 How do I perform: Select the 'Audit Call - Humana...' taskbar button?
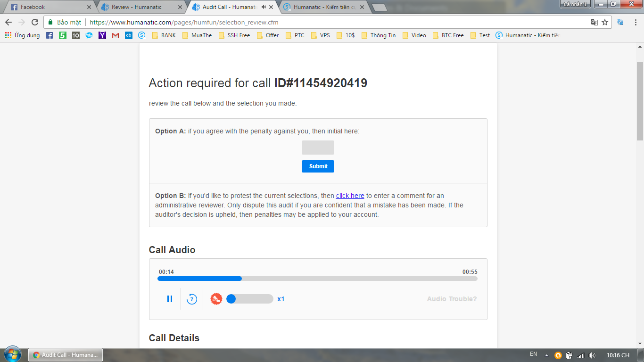click(66, 355)
